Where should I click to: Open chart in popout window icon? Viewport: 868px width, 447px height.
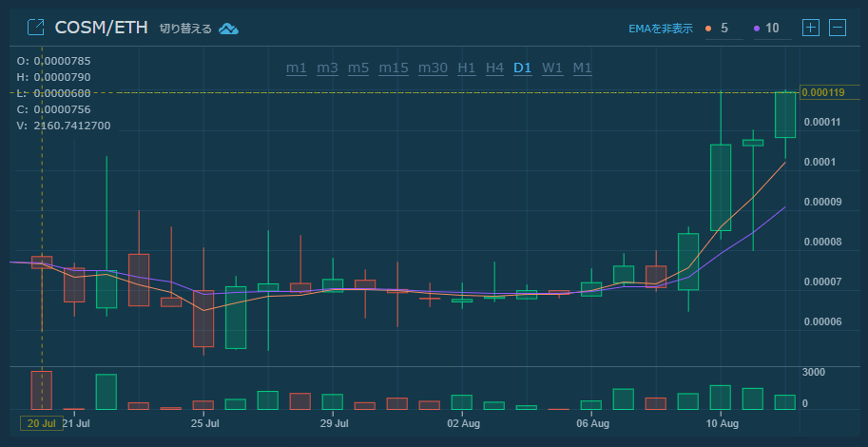click(x=35, y=28)
